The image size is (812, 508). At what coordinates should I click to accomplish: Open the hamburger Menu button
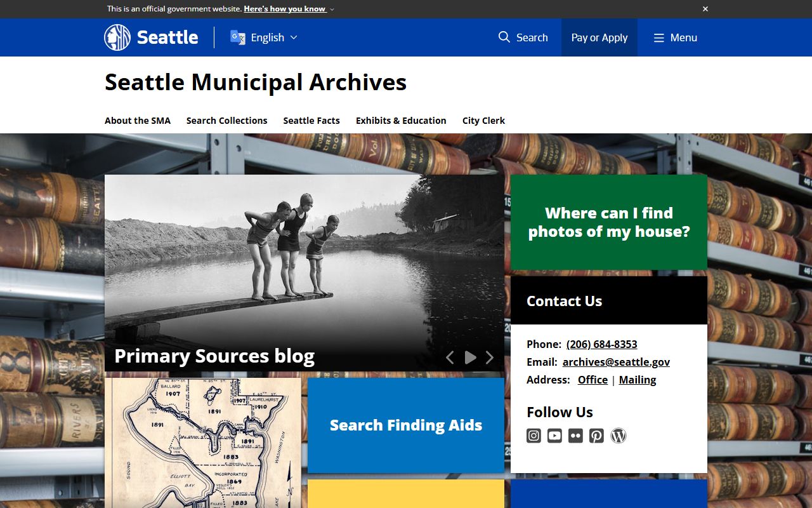[676, 37]
